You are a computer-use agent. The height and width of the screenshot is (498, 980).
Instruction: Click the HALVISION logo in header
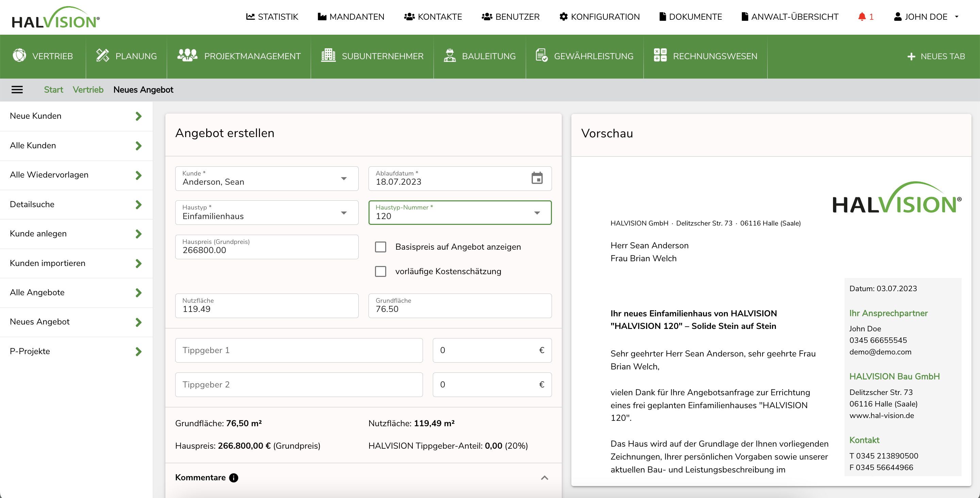click(x=56, y=17)
